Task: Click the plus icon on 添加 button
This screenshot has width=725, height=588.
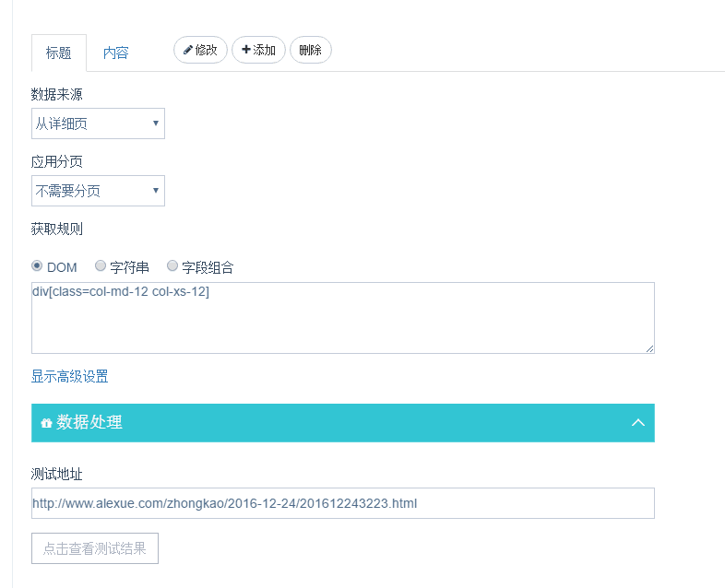Action: (246, 50)
